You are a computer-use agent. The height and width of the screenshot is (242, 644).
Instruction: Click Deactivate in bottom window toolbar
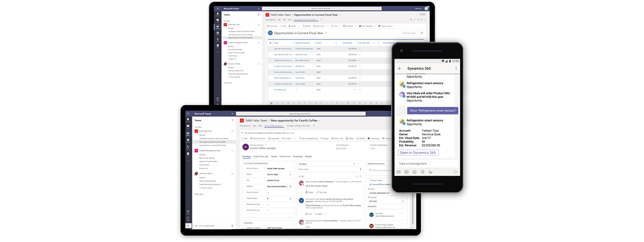coord(275,138)
